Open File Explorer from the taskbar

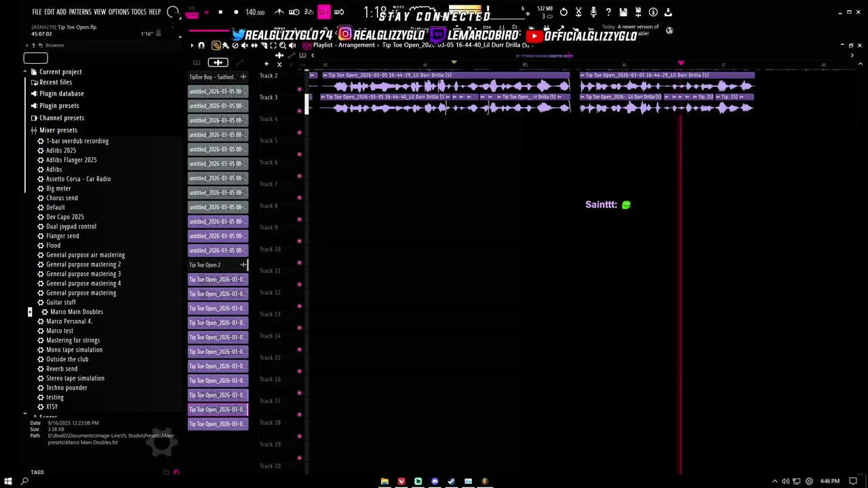pyautogui.click(x=384, y=481)
